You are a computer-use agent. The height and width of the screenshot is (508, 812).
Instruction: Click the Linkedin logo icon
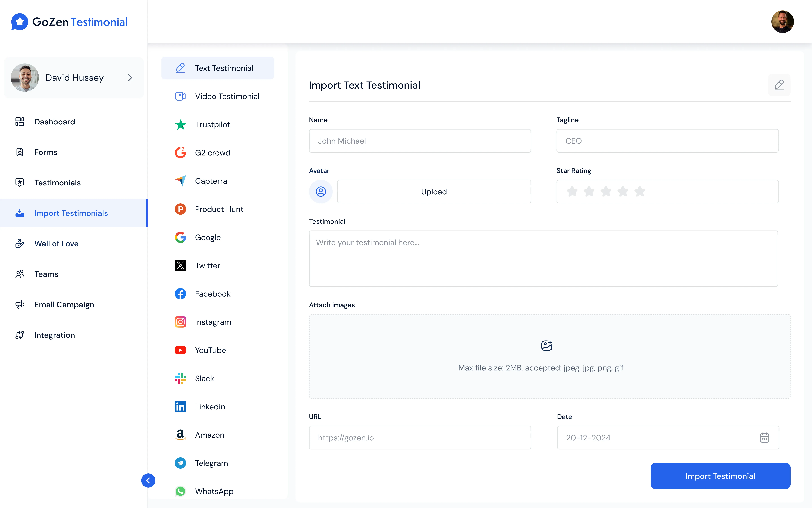click(180, 407)
